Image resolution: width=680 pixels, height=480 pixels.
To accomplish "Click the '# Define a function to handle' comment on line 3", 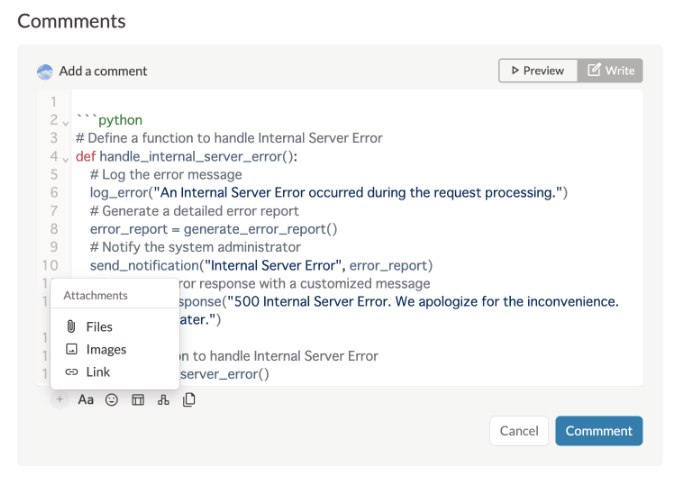I will [229, 138].
